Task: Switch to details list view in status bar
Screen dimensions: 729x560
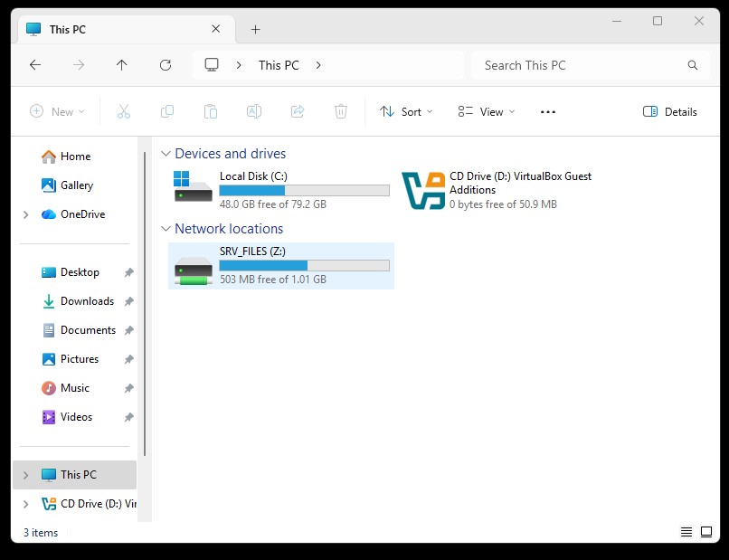Action: click(686, 532)
